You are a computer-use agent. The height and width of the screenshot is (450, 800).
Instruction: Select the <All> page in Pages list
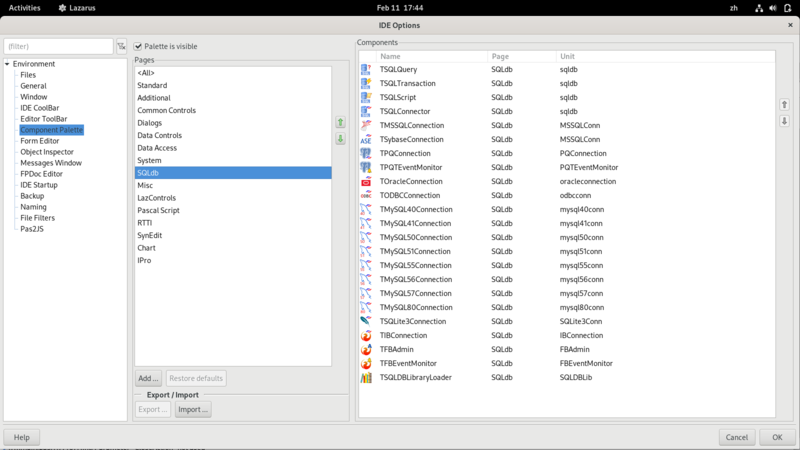pos(233,73)
